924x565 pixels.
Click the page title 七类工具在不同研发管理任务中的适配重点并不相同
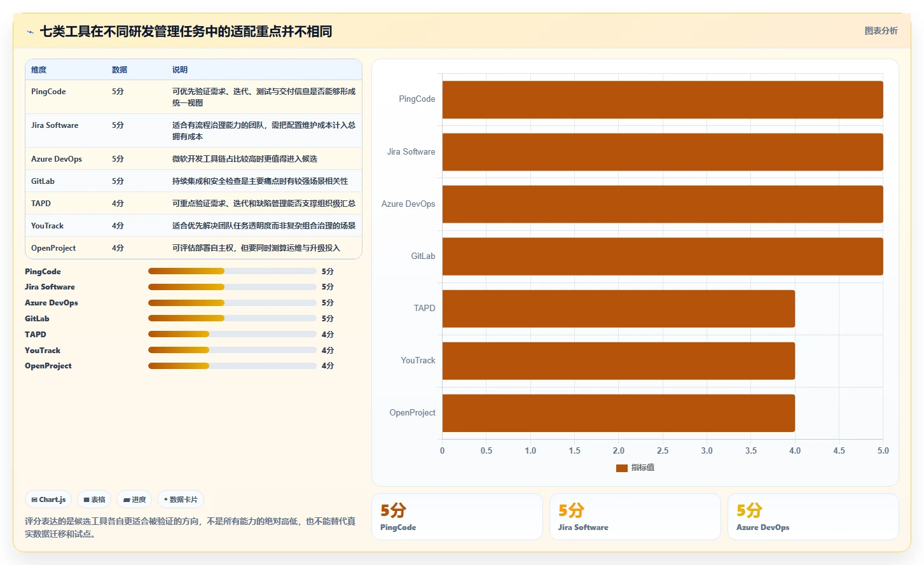click(x=186, y=32)
